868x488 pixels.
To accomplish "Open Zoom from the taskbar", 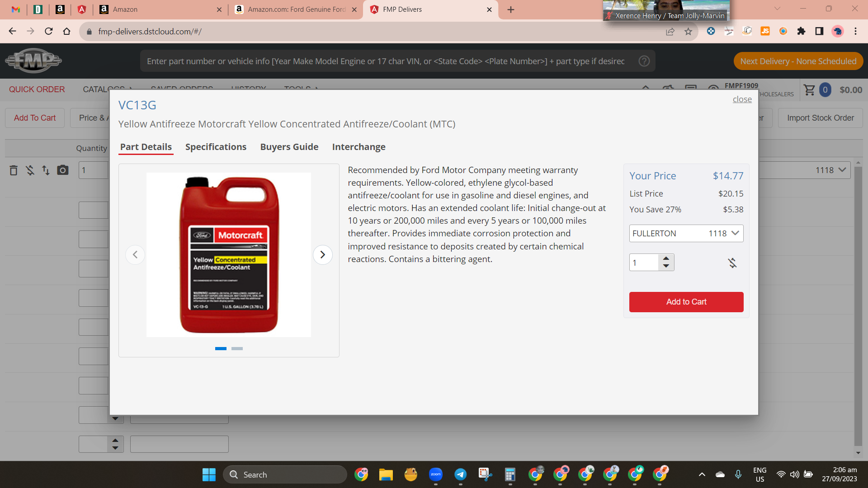I will pos(435,474).
